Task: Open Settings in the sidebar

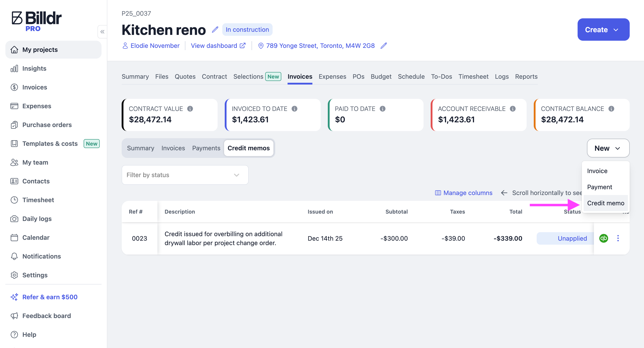Action: [x=53, y=275]
